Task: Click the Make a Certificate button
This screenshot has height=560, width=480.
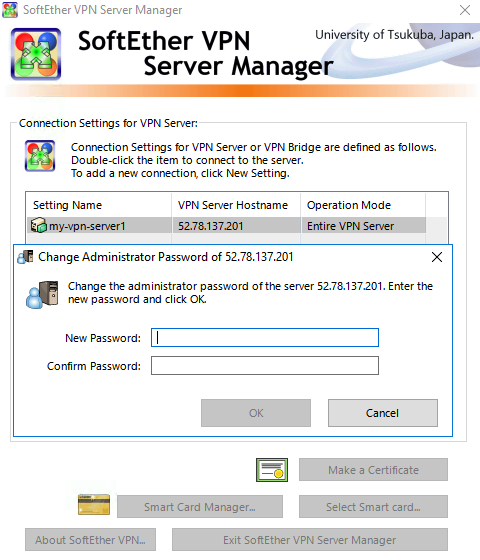Action: click(x=373, y=470)
